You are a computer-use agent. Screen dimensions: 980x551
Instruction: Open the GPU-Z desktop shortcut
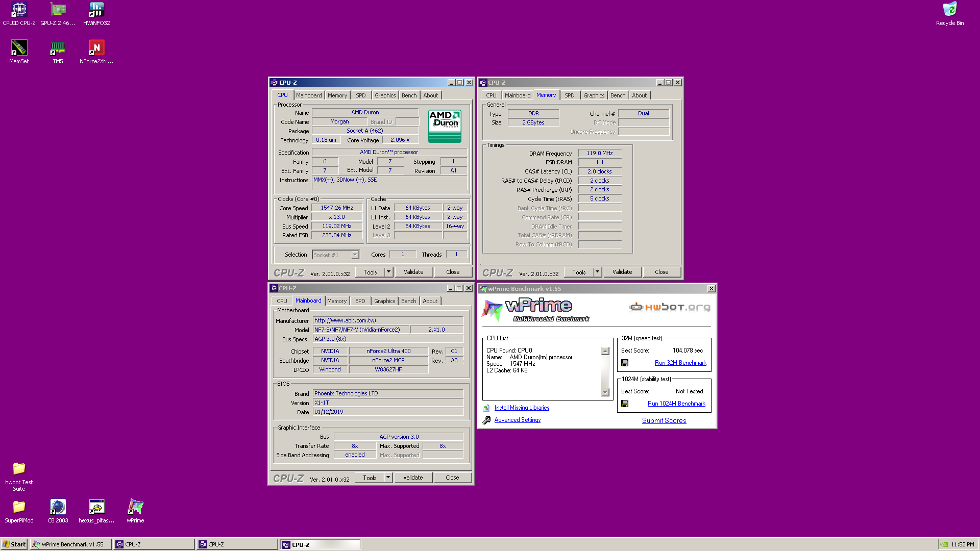click(x=58, y=14)
